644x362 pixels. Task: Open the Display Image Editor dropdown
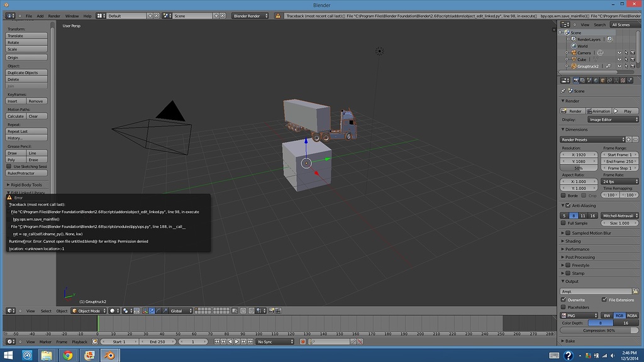(613, 120)
